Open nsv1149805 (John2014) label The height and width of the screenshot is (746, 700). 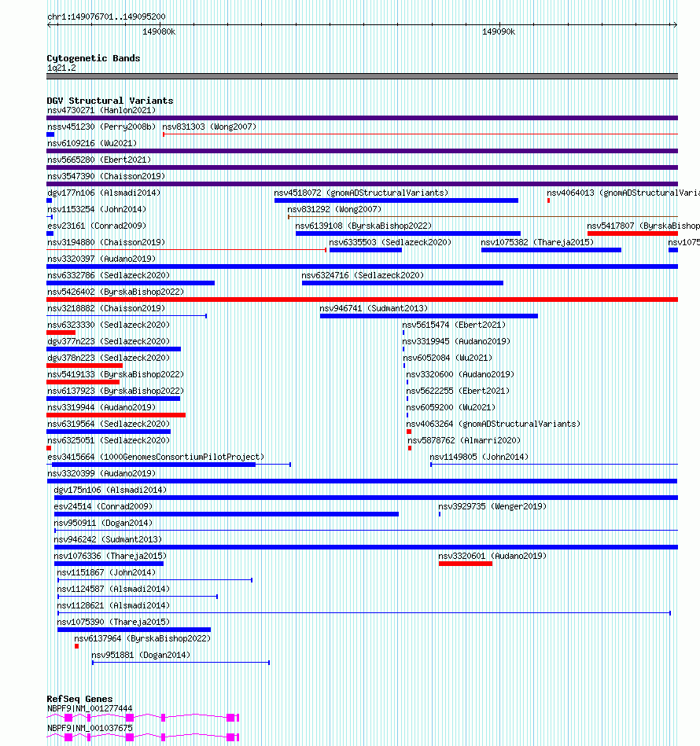pos(479,458)
